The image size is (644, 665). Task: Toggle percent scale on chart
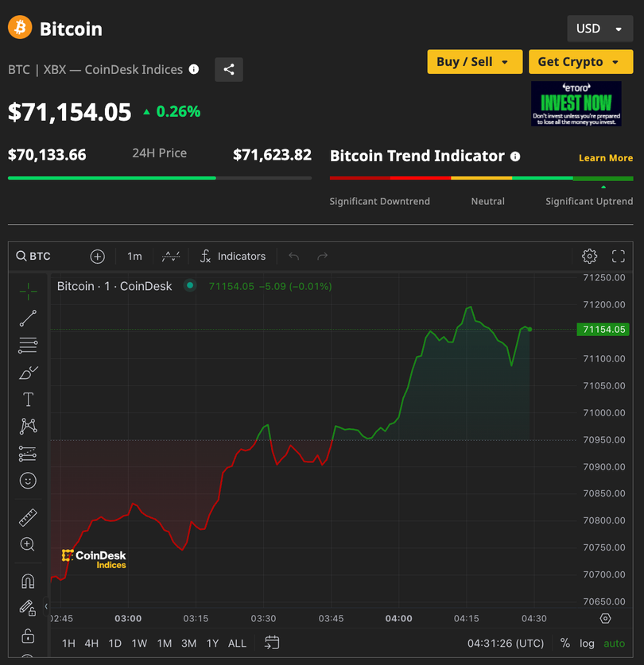pyautogui.click(x=564, y=644)
